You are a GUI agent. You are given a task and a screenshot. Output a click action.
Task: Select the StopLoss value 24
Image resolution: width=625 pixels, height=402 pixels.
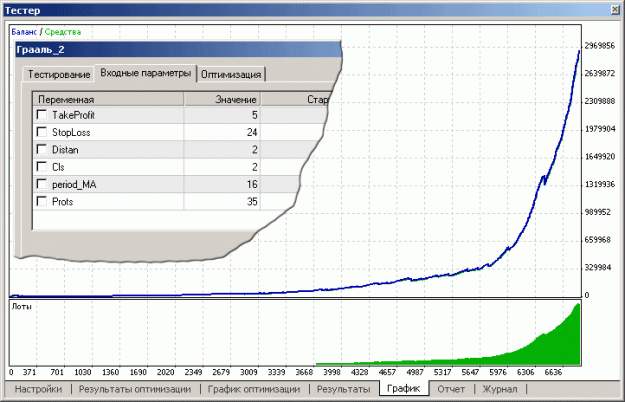[252, 132]
